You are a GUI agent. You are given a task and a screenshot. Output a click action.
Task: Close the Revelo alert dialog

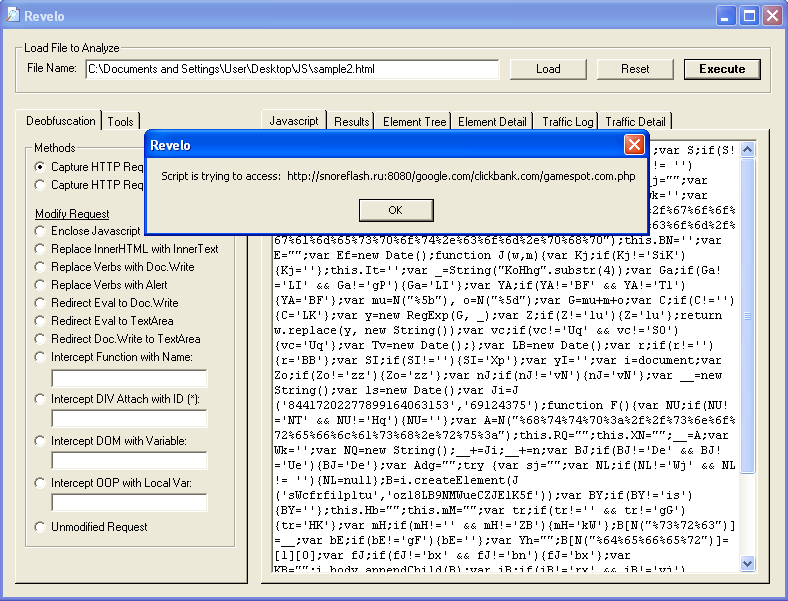pos(633,146)
